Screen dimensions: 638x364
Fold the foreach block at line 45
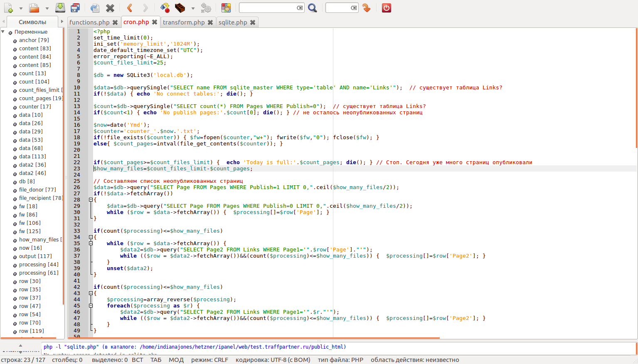[91, 306]
